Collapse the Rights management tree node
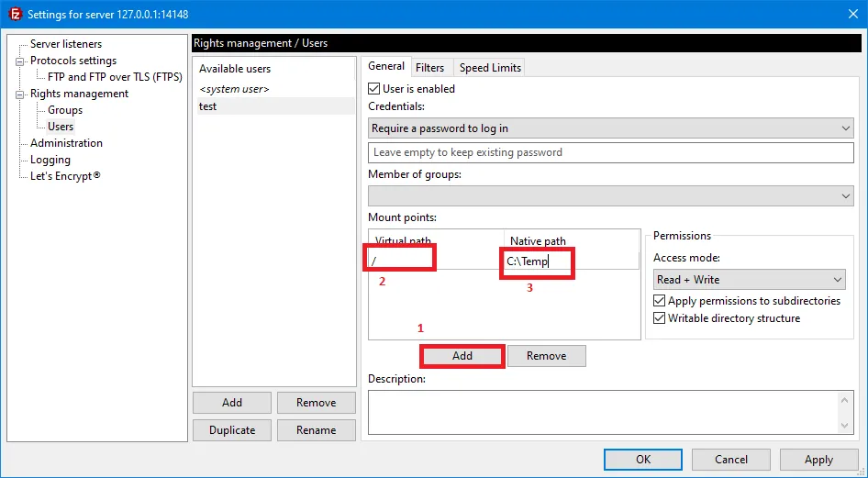This screenshot has width=868, height=478. pos(20,94)
